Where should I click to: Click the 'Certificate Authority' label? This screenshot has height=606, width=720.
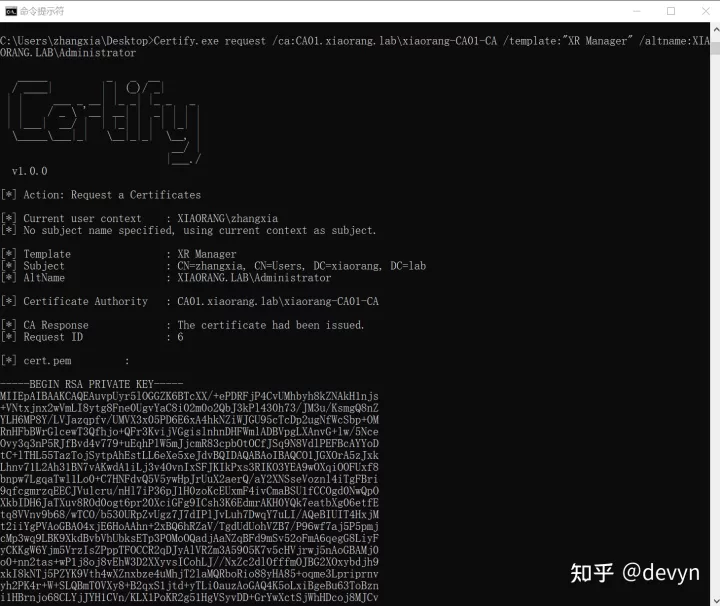86,301
